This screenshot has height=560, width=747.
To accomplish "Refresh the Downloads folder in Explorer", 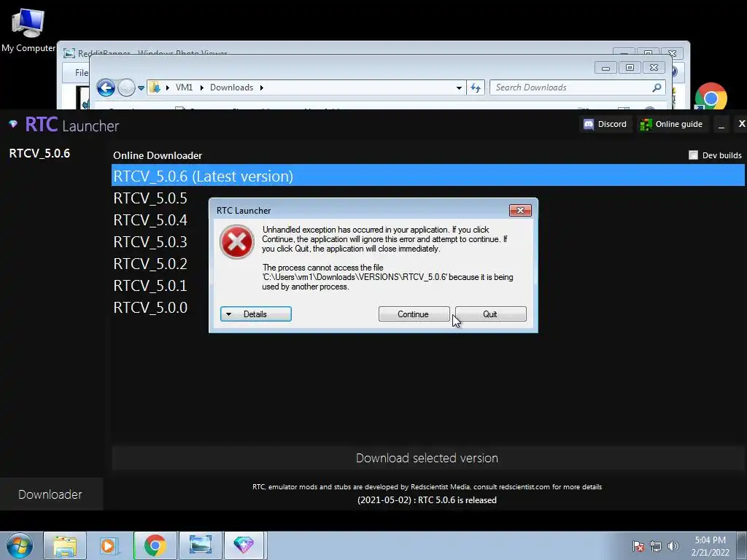I will click(x=476, y=87).
